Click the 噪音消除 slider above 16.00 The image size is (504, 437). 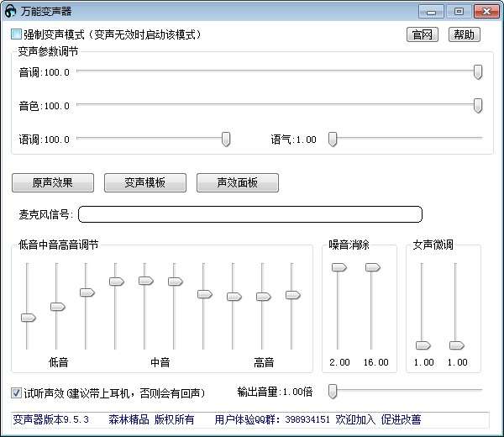coord(373,267)
